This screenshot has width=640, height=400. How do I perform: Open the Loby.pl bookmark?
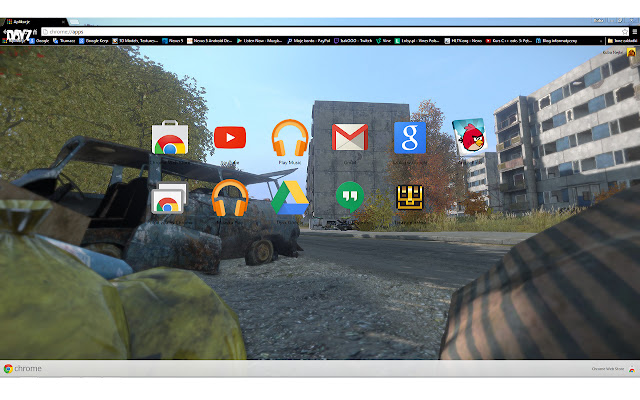tap(417, 41)
